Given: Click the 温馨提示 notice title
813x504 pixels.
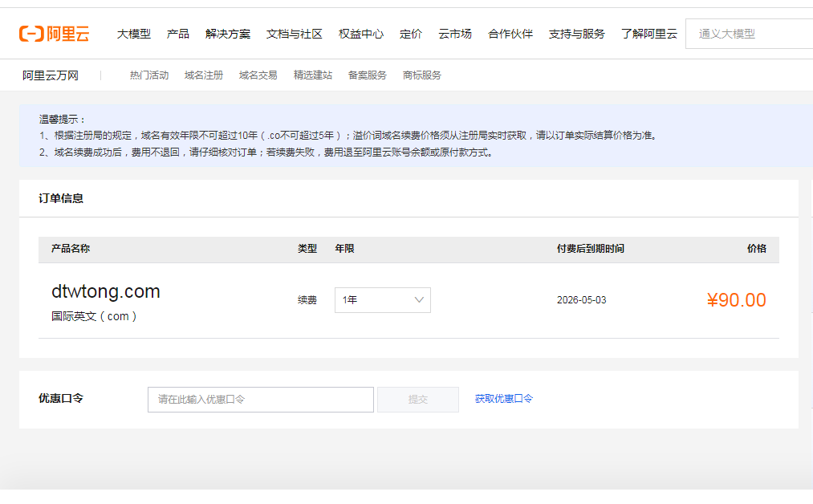Looking at the screenshot, I should tap(63, 120).
